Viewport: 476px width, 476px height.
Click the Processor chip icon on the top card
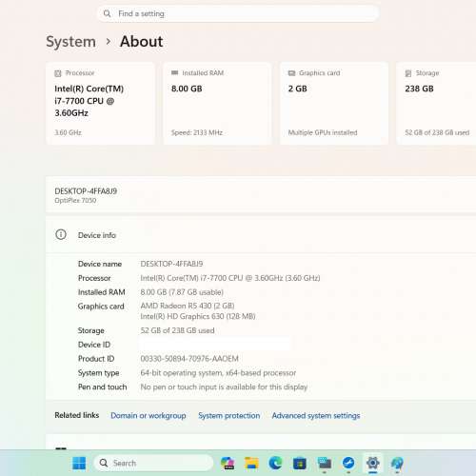coord(58,73)
